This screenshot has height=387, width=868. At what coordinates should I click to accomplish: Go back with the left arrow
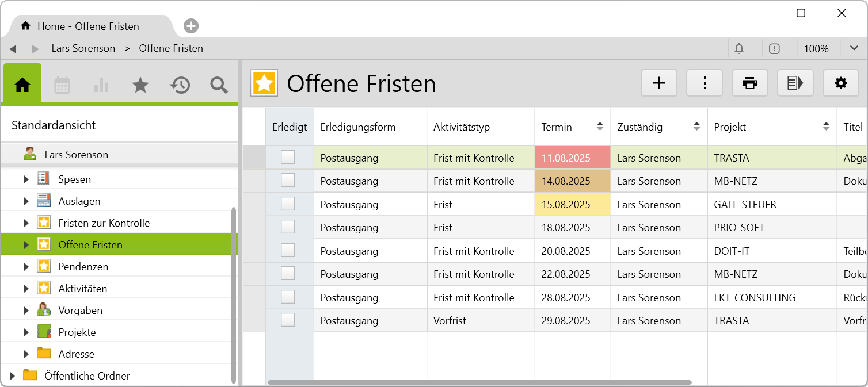click(x=13, y=49)
